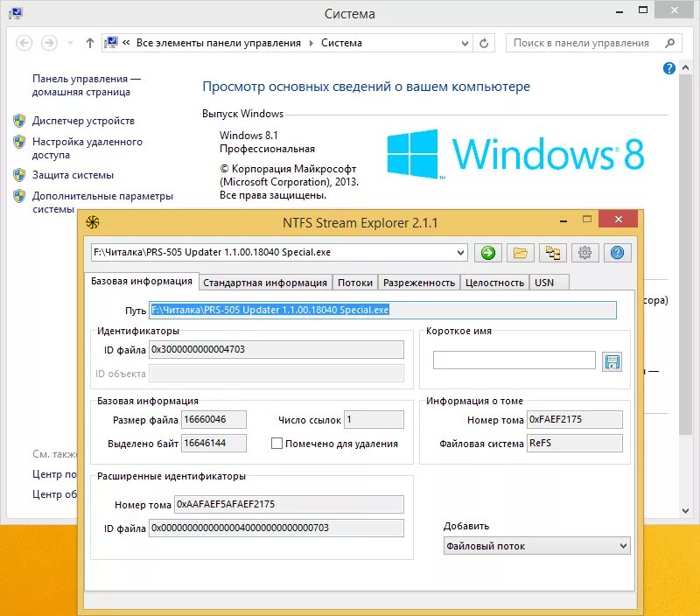The height and width of the screenshot is (616, 700).
Task: Click NTFS Stream Explorer title bar app icon
Action: click(93, 222)
